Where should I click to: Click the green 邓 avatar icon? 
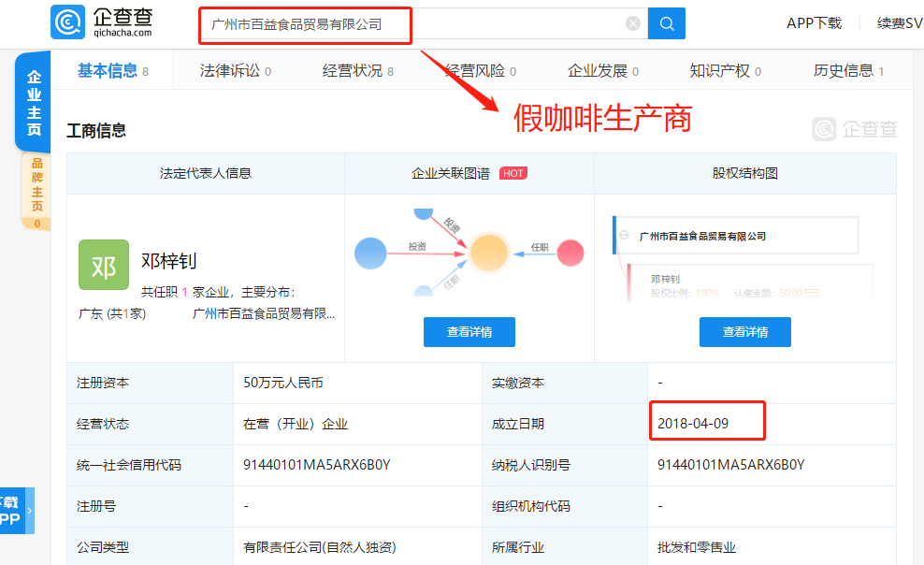click(104, 265)
